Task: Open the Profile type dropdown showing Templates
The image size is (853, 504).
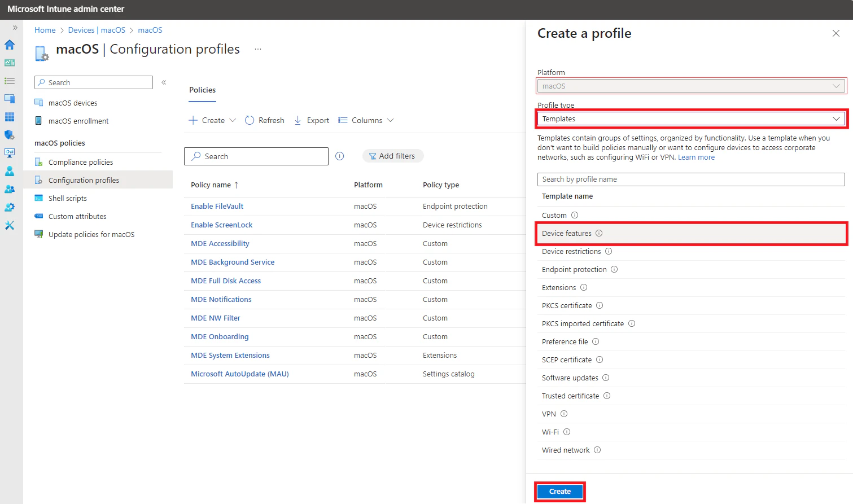Action: [691, 119]
